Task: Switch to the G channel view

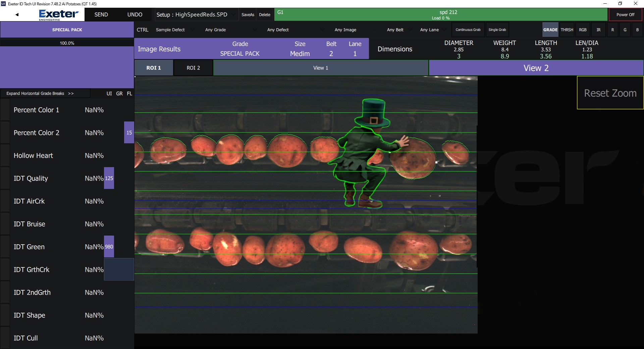Action: (x=625, y=30)
